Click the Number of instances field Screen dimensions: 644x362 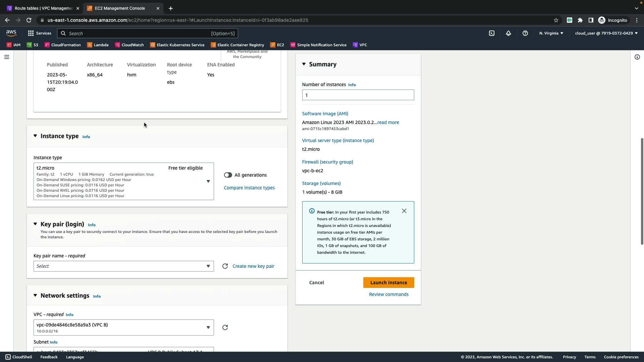click(x=358, y=95)
